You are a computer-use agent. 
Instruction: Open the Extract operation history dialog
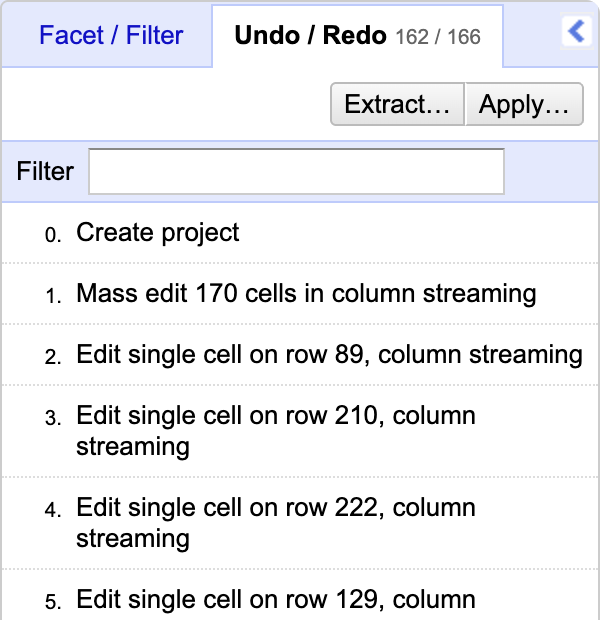[397, 104]
